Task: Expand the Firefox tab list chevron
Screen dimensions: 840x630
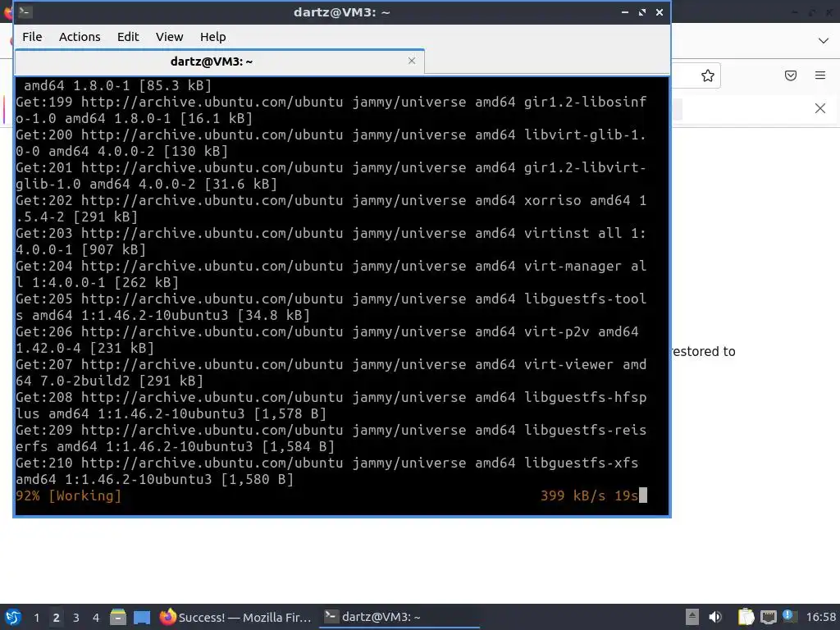Action: (824, 41)
